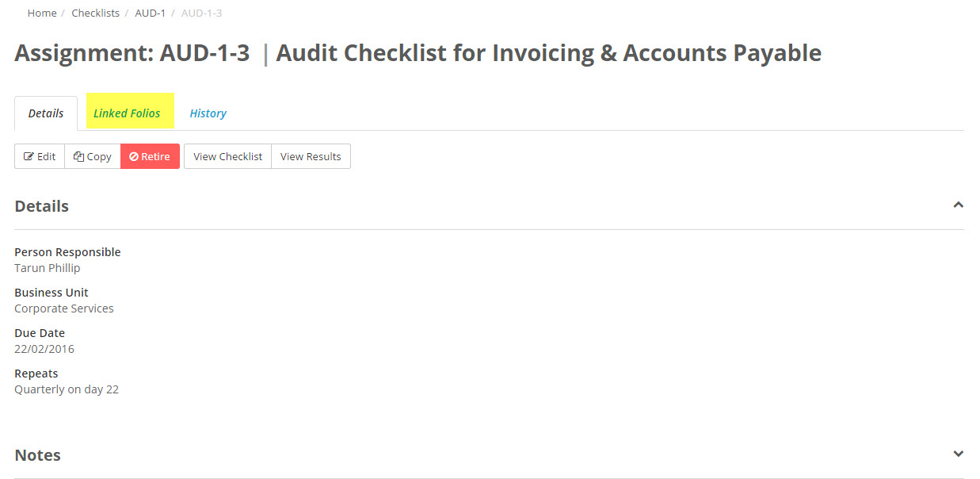Click the Copy duplicate icon
This screenshot has height=479, width=980.
78,155
